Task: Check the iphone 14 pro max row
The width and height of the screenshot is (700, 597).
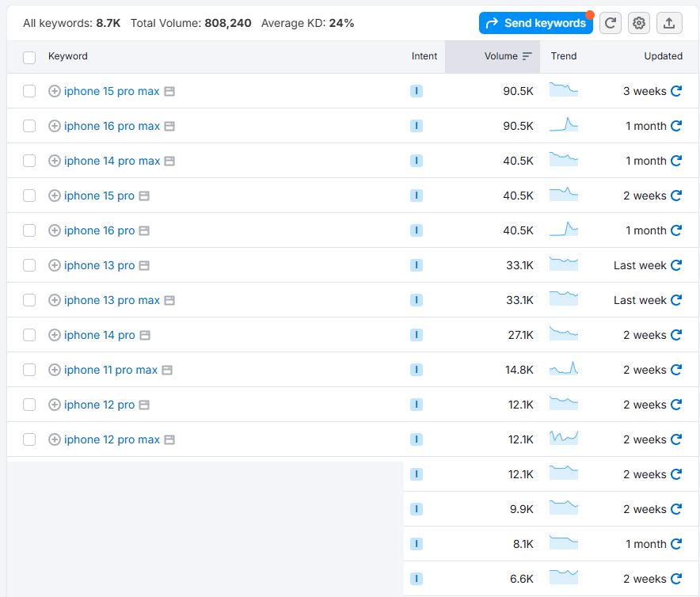Action: [29, 161]
